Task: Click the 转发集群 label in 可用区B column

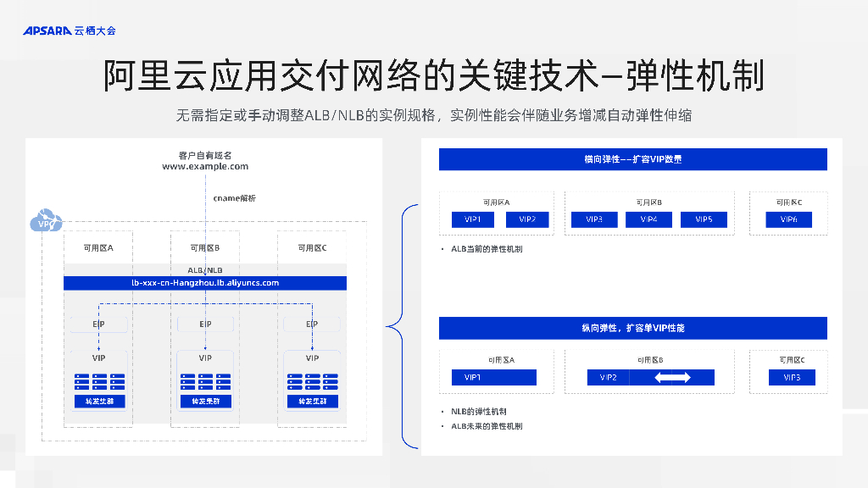Action: [x=205, y=401]
